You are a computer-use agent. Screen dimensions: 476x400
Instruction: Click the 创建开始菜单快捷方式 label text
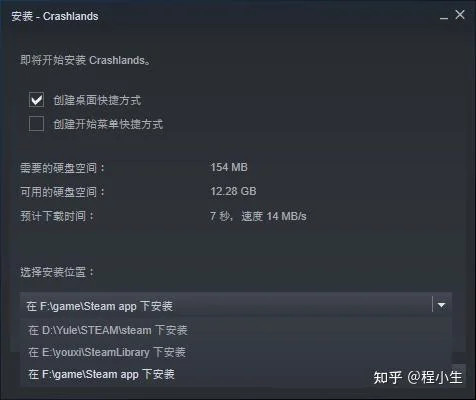(x=108, y=124)
